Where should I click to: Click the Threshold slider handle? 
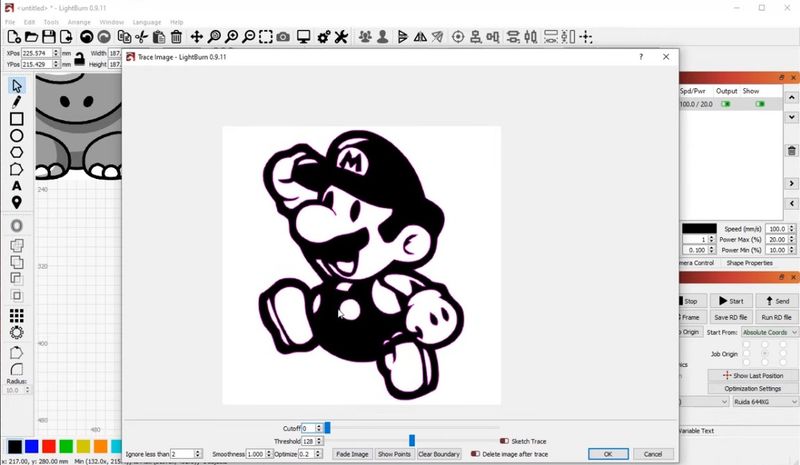tap(411, 440)
